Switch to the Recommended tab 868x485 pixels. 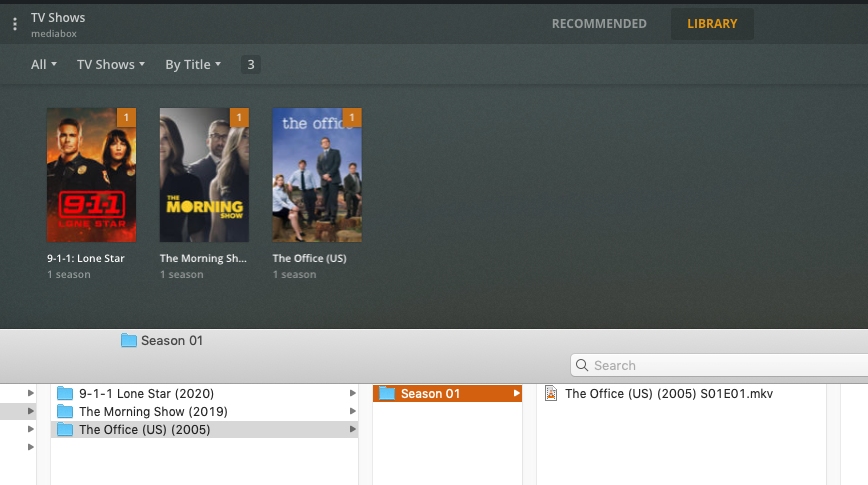click(x=599, y=24)
